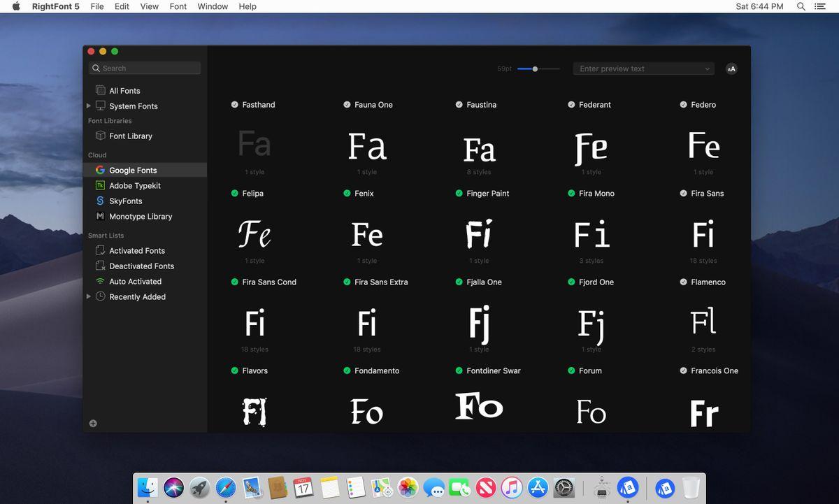The height and width of the screenshot is (504, 839).
Task: Show Deactivated Fonts list
Action: tap(141, 266)
